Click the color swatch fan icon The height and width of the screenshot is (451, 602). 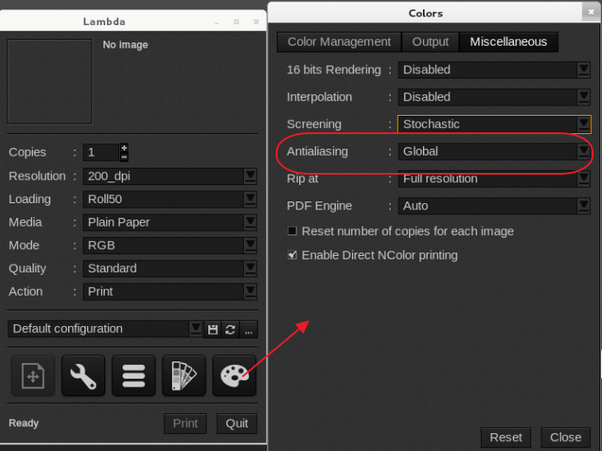click(x=183, y=376)
